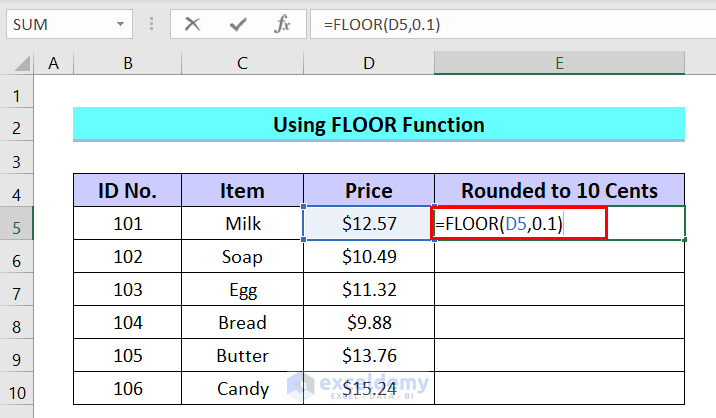Click the Using FLOOR Function title cell
The height and width of the screenshot is (418, 716).
click(379, 125)
